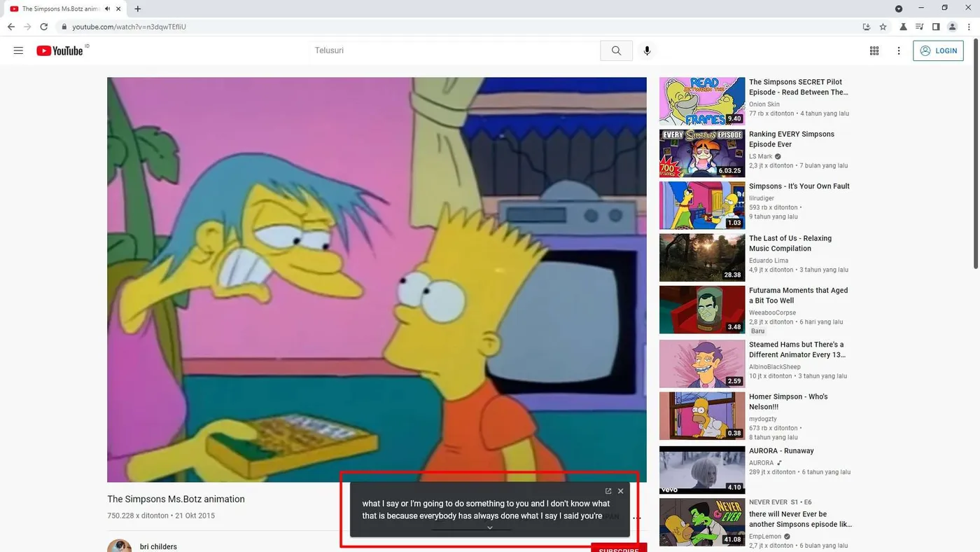The image size is (980, 552).
Task: Open Steamed Hams video thumbnail
Action: pos(702,364)
